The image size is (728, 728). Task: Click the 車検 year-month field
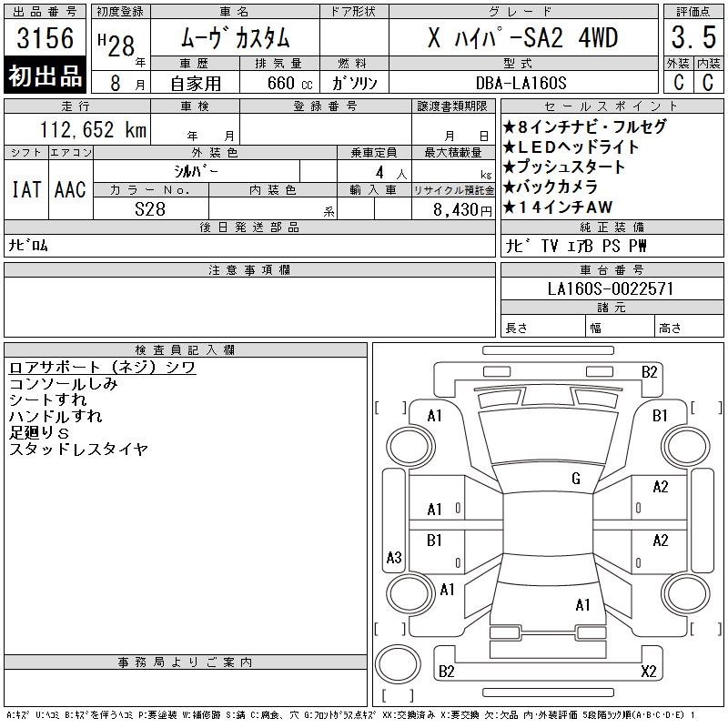[196, 129]
